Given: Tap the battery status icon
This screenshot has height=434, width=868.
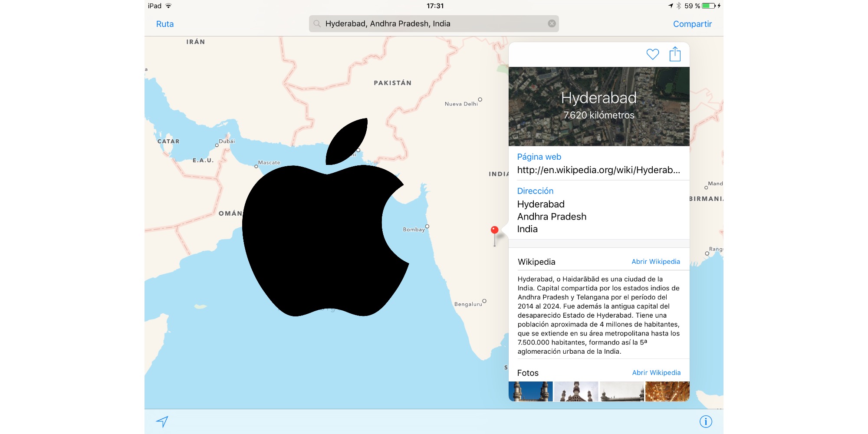Looking at the screenshot, I should tap(709, 6).
